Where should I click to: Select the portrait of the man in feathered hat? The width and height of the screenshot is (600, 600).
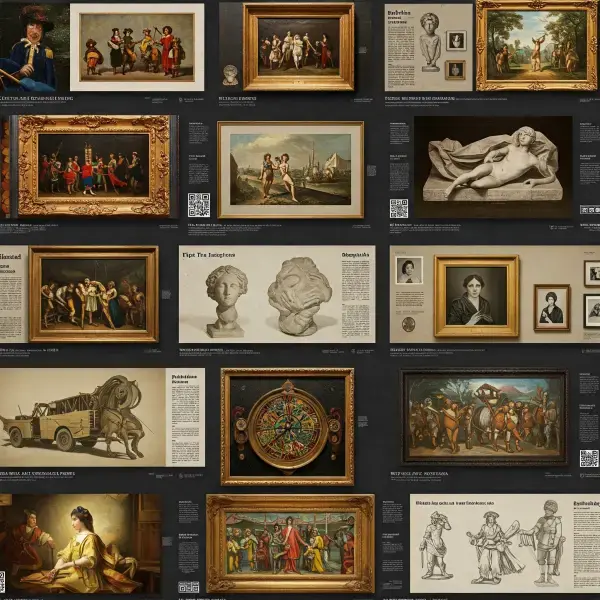pyautogui.click(x=34, y=47)
